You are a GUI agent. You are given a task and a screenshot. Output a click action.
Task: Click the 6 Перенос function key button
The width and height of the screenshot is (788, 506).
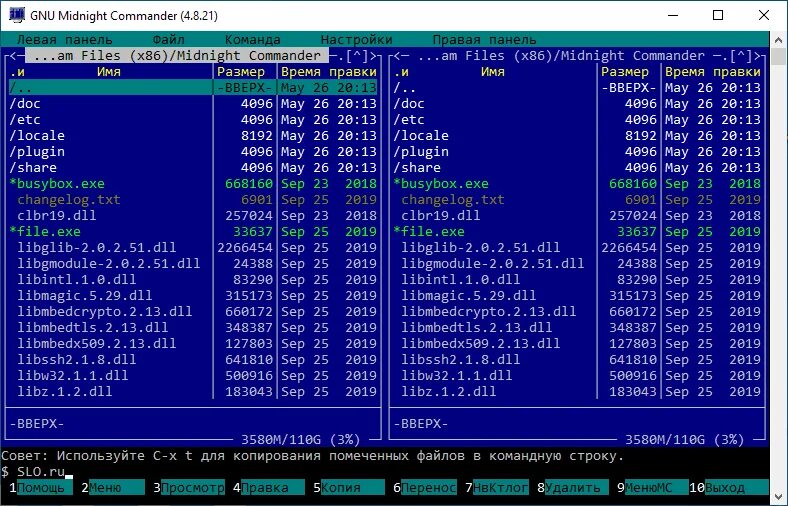(425, 487)
